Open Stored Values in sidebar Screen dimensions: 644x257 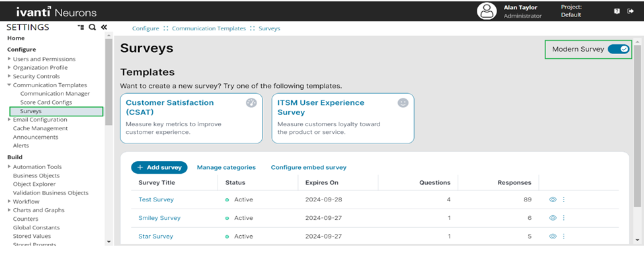(x=32, y=236)
